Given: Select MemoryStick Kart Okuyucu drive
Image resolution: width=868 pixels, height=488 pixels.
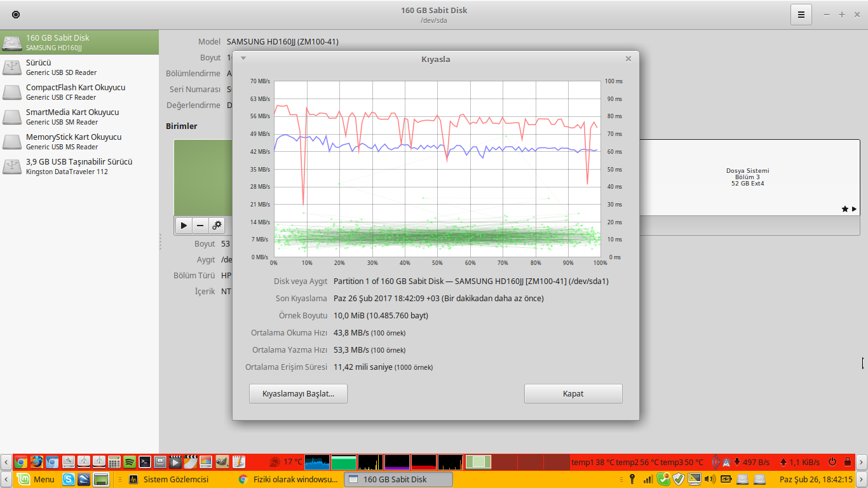Looking at the screenshot, I should tap(79, 142).
